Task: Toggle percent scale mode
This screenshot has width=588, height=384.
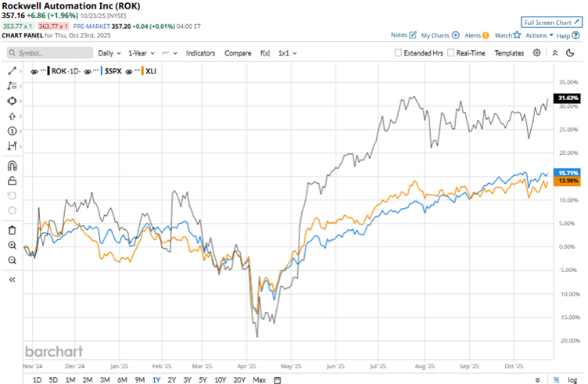Action: pyautogui.click(x=557, y=380)
